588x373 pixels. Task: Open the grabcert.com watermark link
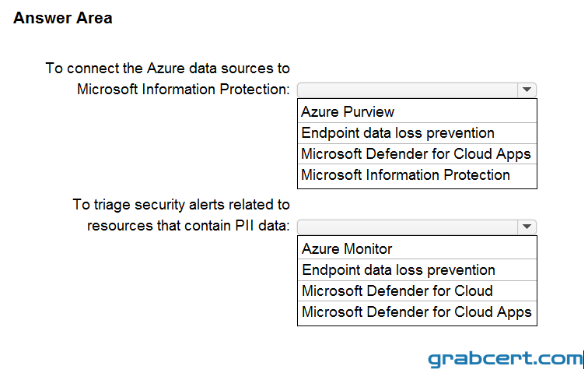coord(505,359)
